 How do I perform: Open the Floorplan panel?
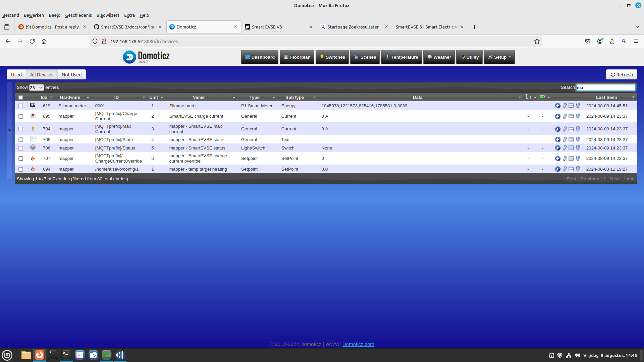297,57
